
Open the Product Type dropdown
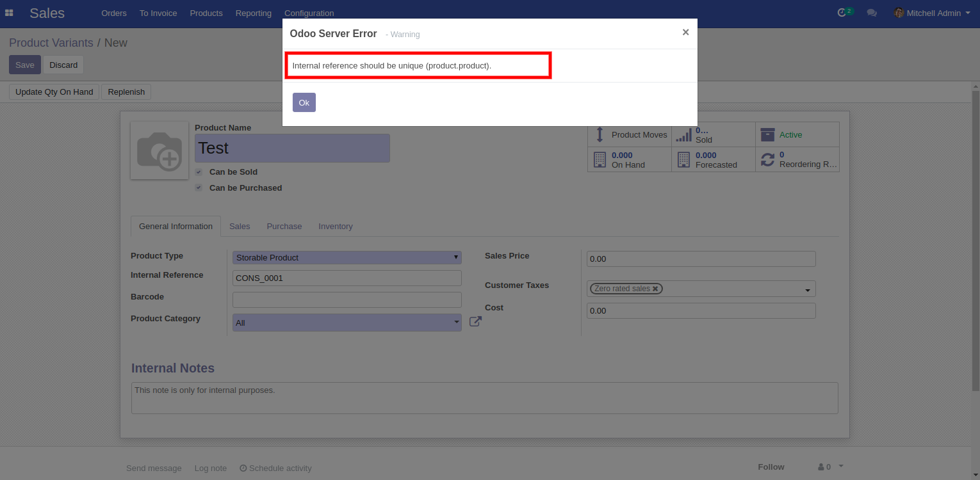pyautogui.click(x=347, y=257)
